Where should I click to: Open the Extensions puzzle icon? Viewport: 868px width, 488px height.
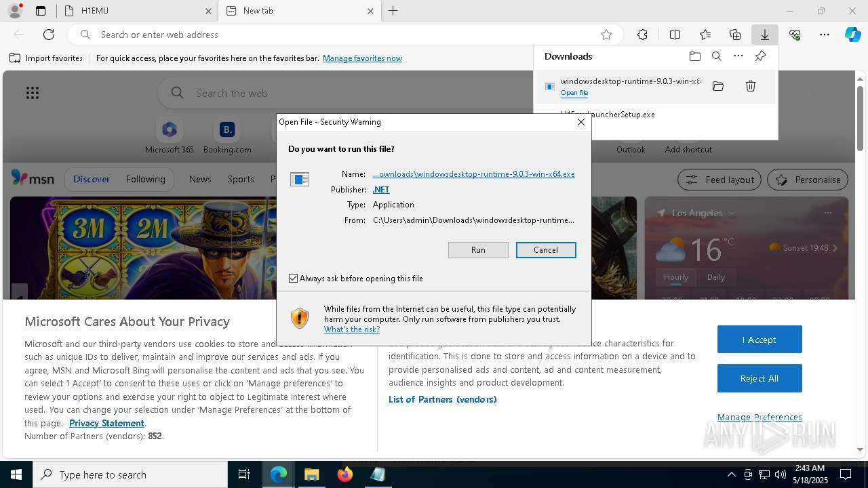pyautogui.click(x=642, y=35)
